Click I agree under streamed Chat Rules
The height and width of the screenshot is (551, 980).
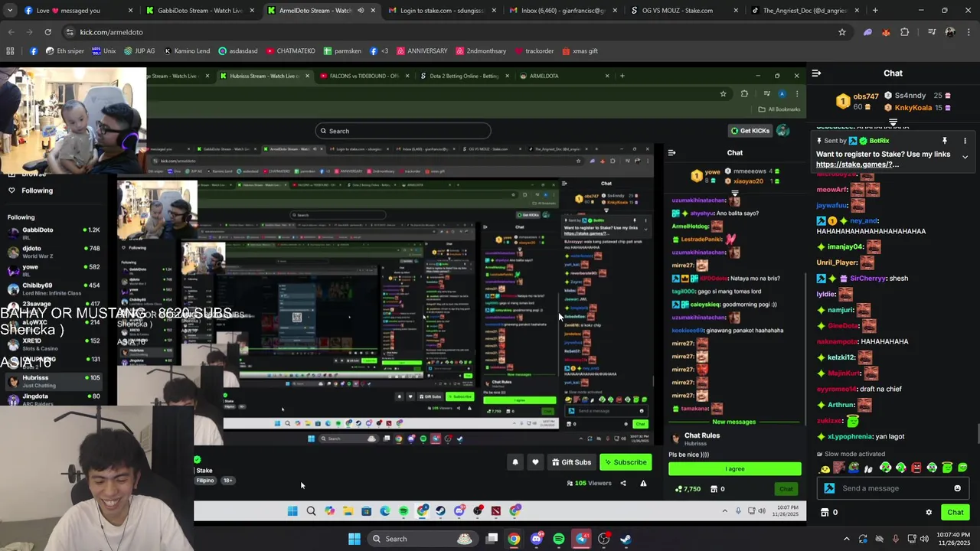735,469
